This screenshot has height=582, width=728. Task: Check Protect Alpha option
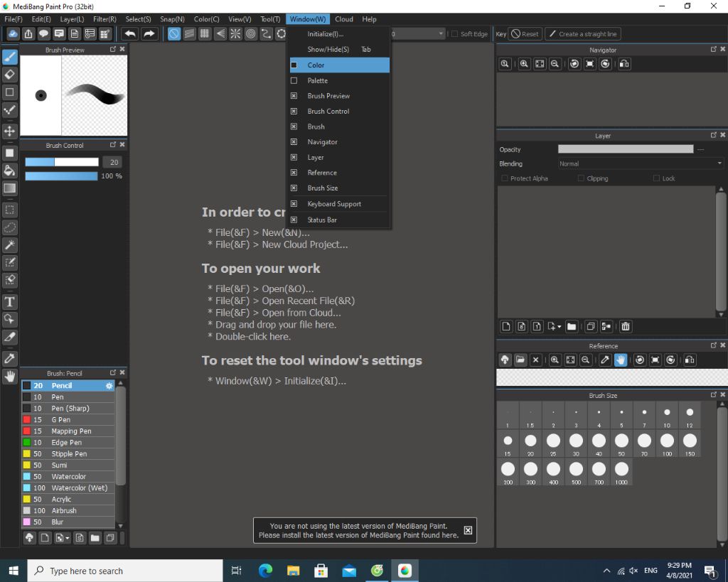pyautogui.click(x=505, y=178)
